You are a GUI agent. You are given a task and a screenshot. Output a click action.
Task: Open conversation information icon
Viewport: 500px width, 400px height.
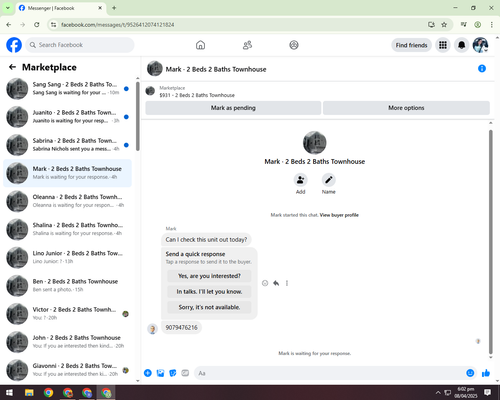tap(482, 68)
